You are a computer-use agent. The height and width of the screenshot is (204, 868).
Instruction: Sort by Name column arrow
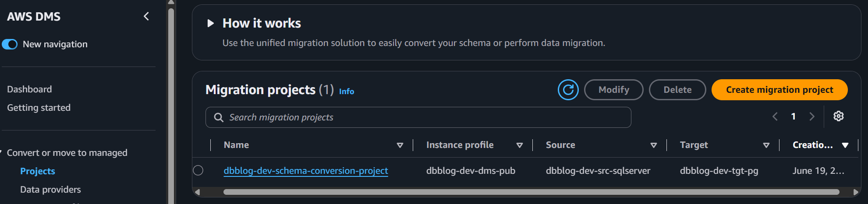(x=400, y=145)
